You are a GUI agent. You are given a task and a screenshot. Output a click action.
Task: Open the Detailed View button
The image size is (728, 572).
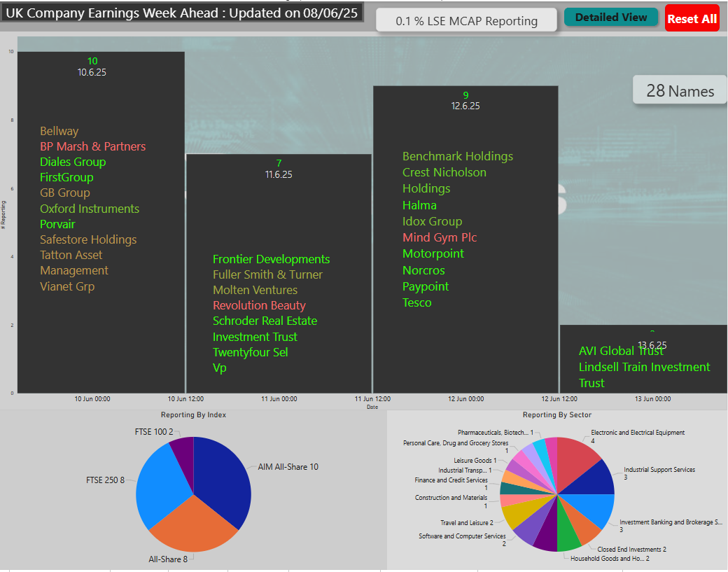611,18
